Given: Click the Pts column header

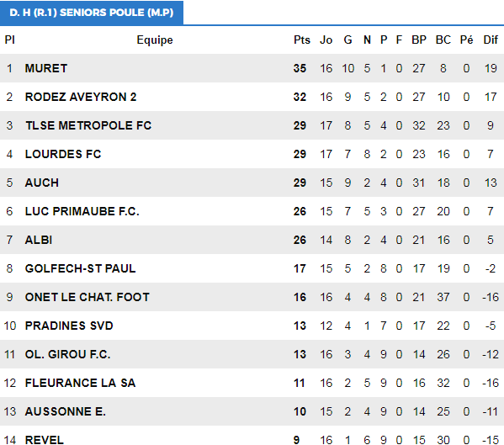Looking at the screenshot, I should (x=302, y=40).
